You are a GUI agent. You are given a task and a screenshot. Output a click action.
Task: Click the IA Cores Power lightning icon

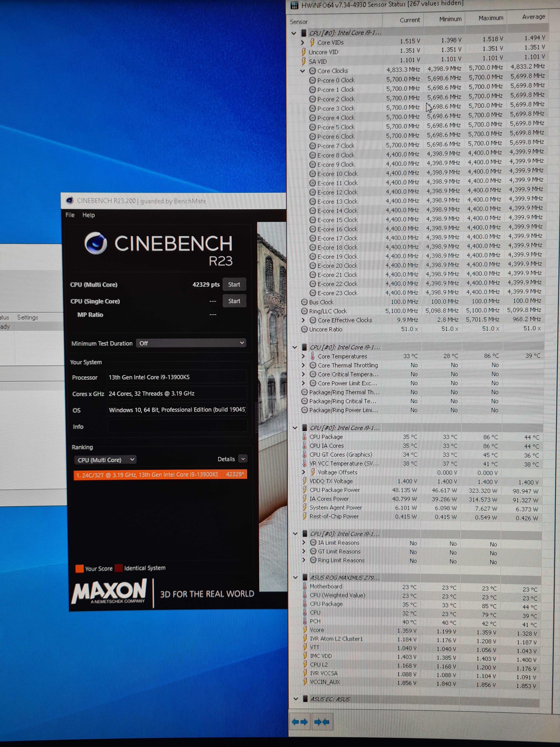[305, 498]
